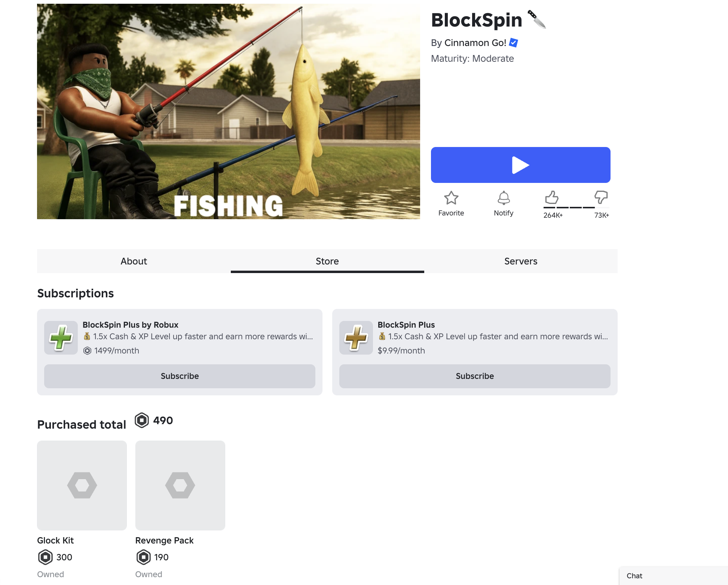Switch to the Servers tab
Image resolution: width=728 pixels, height=585 pixels.
tap(521, 261)
